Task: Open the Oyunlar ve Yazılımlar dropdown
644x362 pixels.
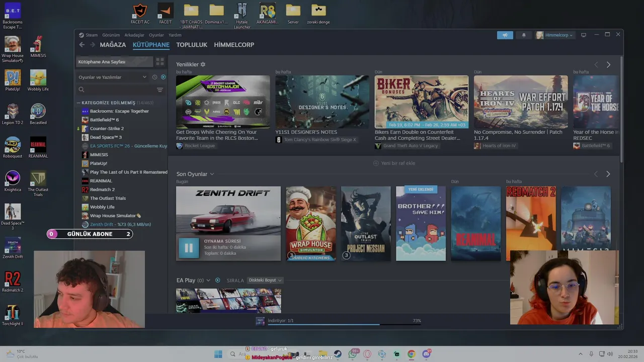Action: 112,77
